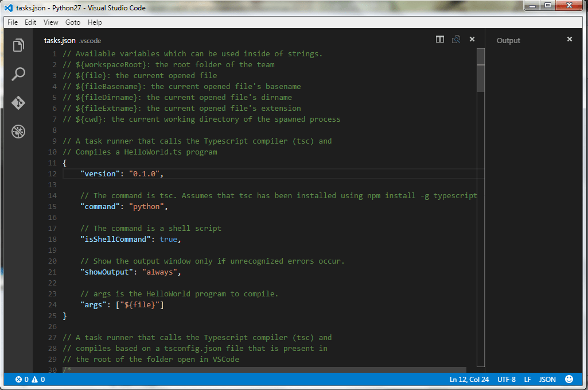Open the Goto menu
This screenshot has width=588, height=390.
coord(73,22)
